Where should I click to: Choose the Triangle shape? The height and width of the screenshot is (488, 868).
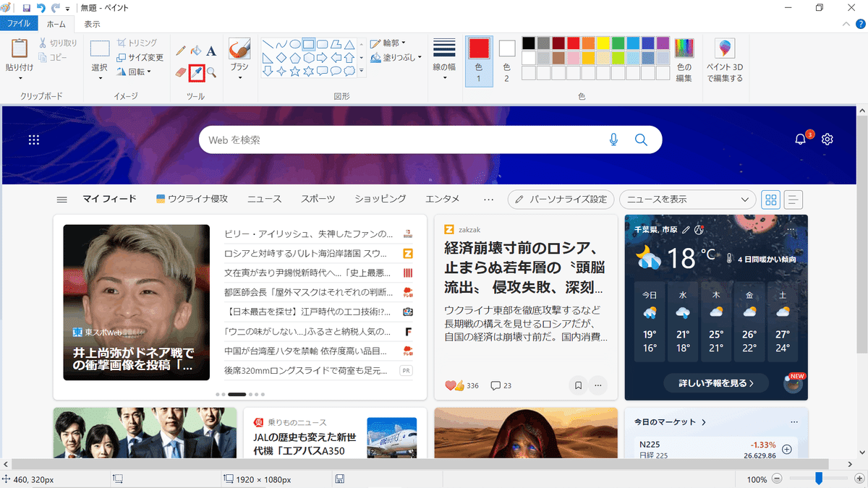349,43
